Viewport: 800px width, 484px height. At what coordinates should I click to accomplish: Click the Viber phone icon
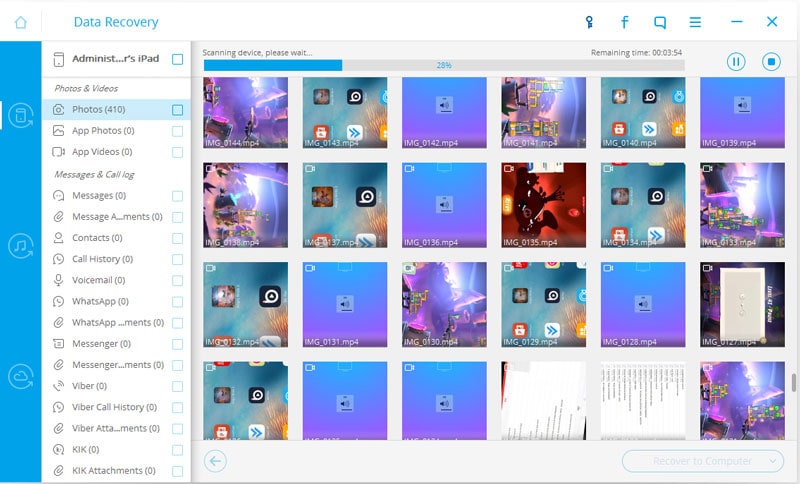tap(59, 386)
